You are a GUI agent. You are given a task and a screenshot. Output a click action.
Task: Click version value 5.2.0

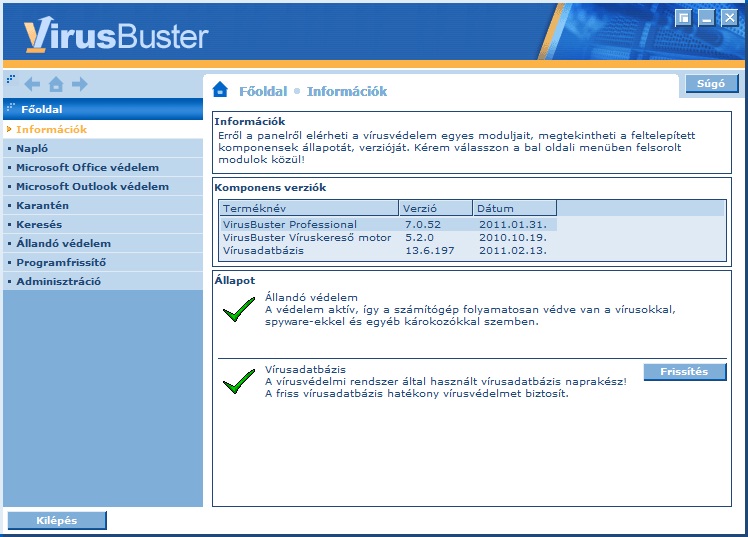tap(419, 238)
